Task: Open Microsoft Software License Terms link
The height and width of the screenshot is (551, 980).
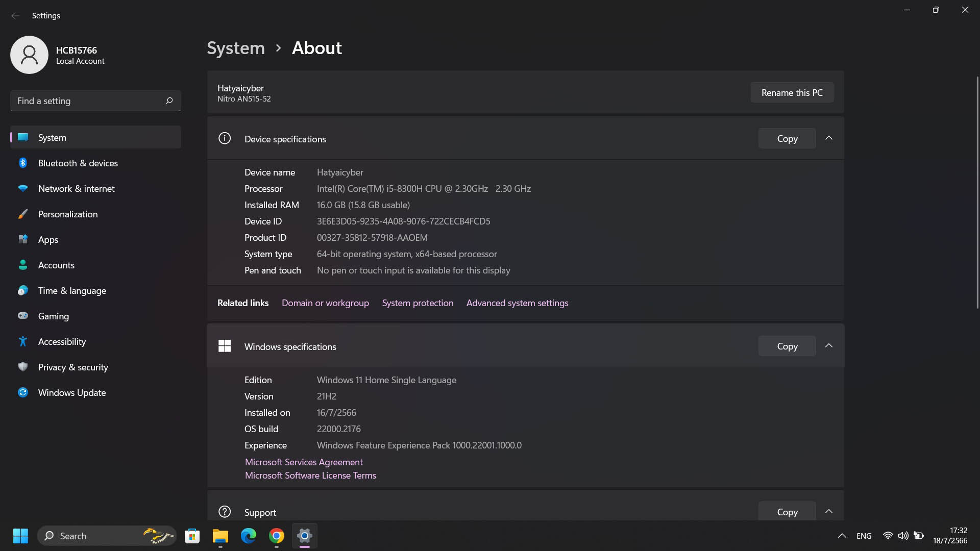Action: (x=310, y=475)
